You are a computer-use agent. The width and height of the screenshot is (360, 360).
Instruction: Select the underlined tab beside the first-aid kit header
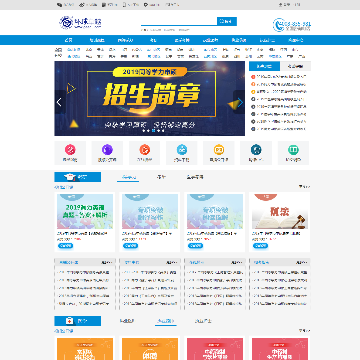click(x=166, y=321)
